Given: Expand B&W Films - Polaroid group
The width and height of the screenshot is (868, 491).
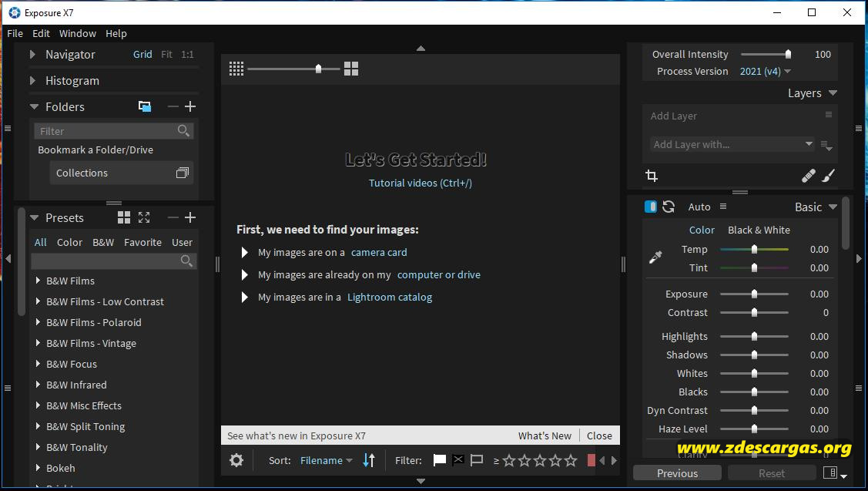Looking at the screenshot, I should 38,322.
